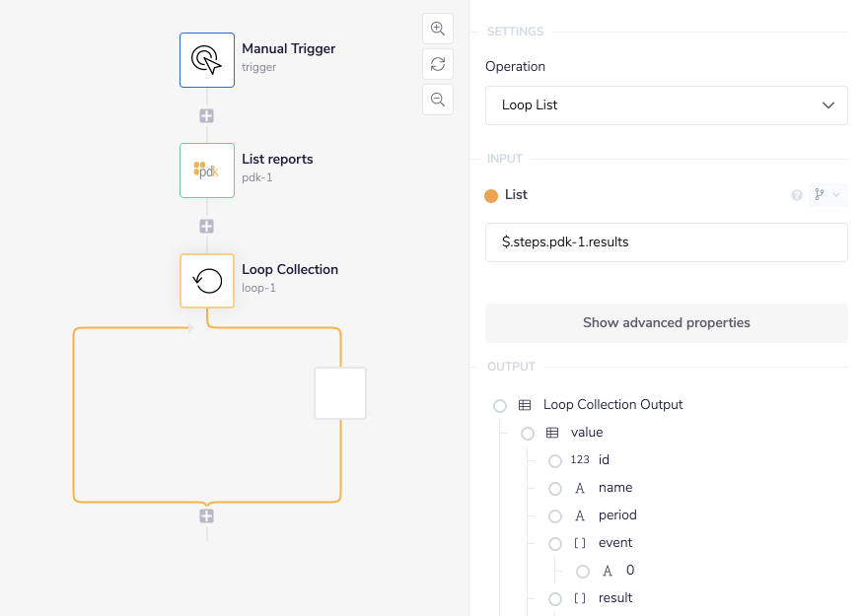Click the orange List connector dot
This screenshot has height=616, width=863.
click(x=490, y=194)
